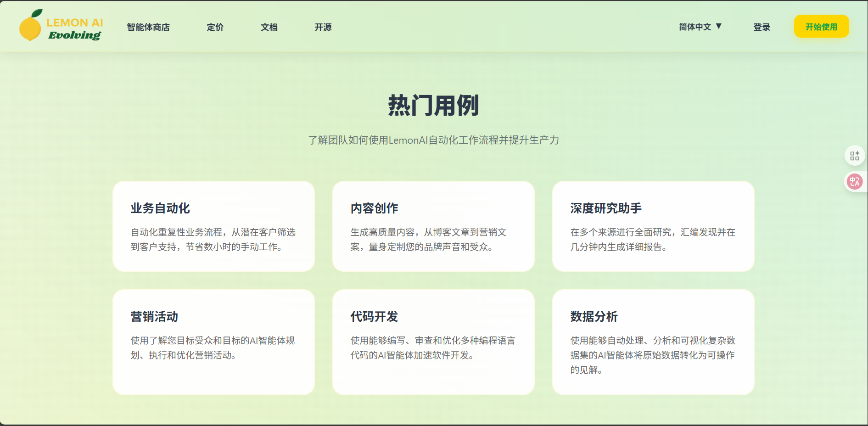Open the 智能体商店 menu item

pyautogui.click(x=148, y=27)
